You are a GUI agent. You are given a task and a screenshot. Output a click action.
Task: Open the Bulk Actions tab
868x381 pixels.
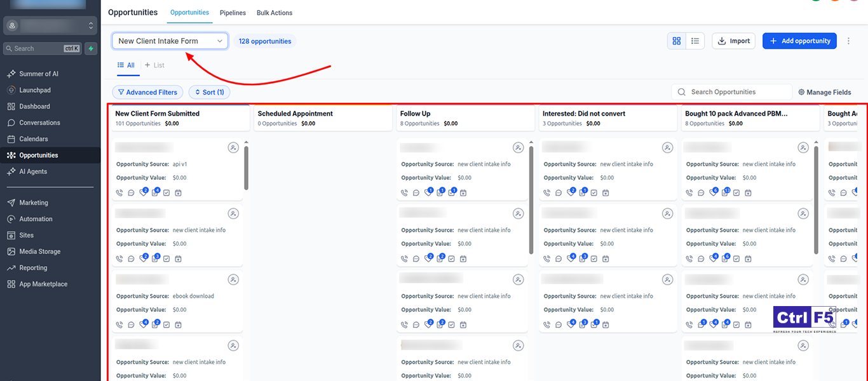(275, 13)
